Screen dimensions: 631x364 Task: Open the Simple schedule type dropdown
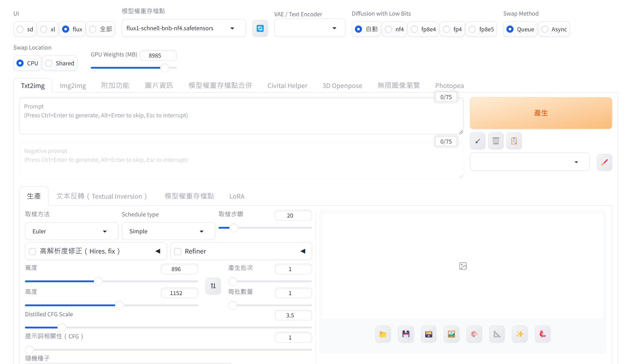click(168, 231)
